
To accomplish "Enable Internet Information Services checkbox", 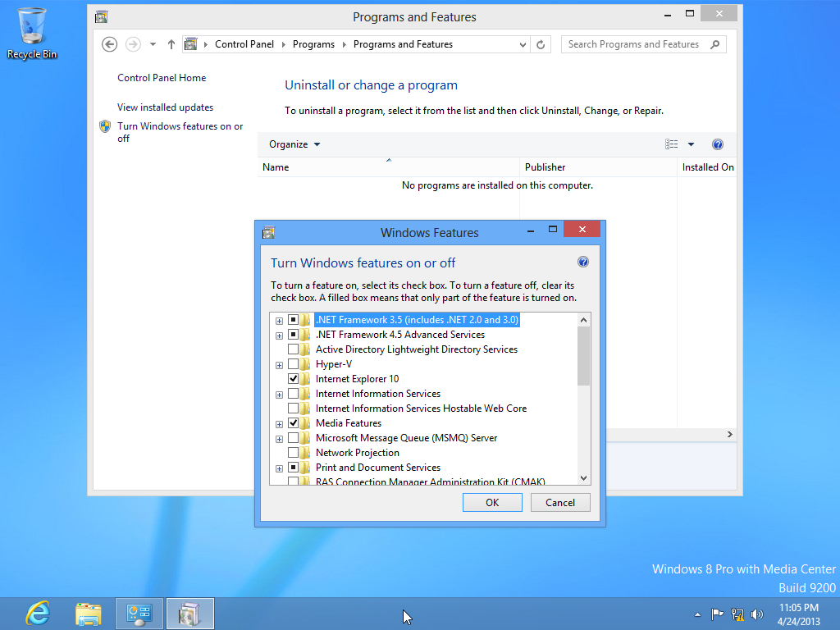I will coord(293,394).
